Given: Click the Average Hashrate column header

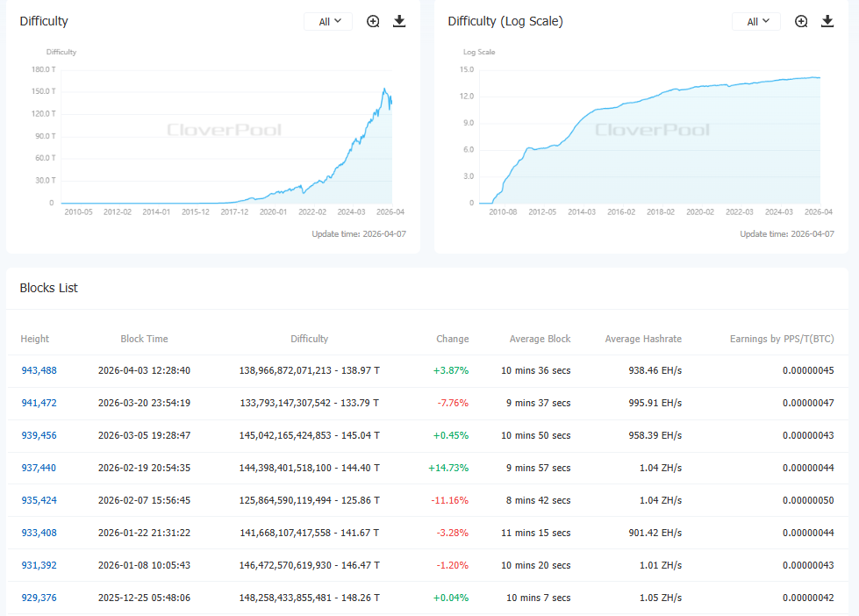Looking at the screenshot, I should pos(642,339).
